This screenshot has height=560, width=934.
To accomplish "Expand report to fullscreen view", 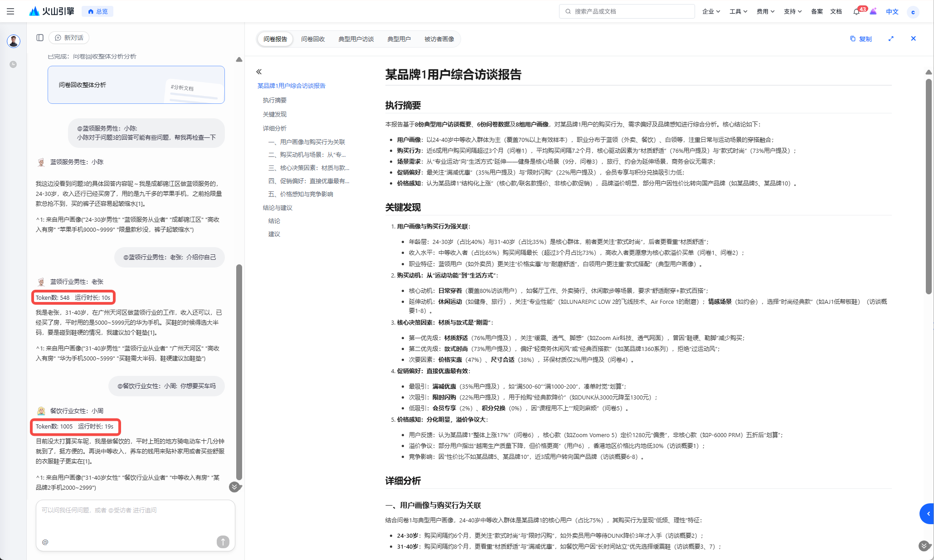I will tap(891, 39).
